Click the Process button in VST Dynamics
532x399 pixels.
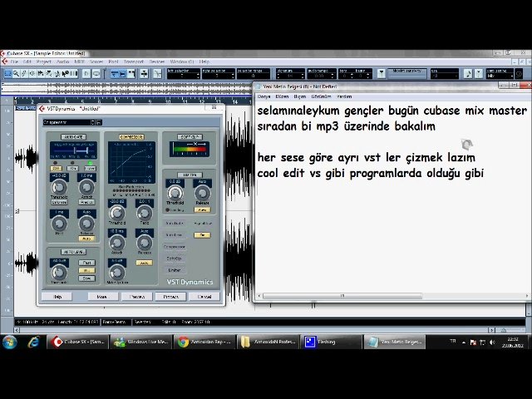point(170,297)
